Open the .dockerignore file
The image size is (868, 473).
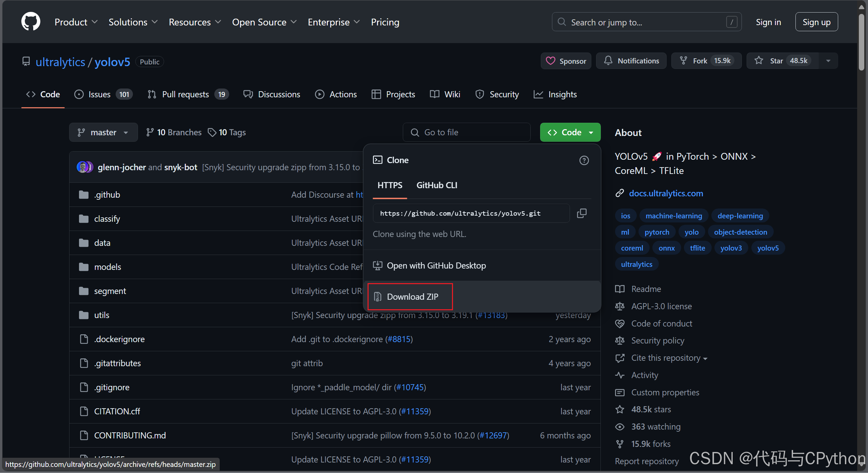119,339
